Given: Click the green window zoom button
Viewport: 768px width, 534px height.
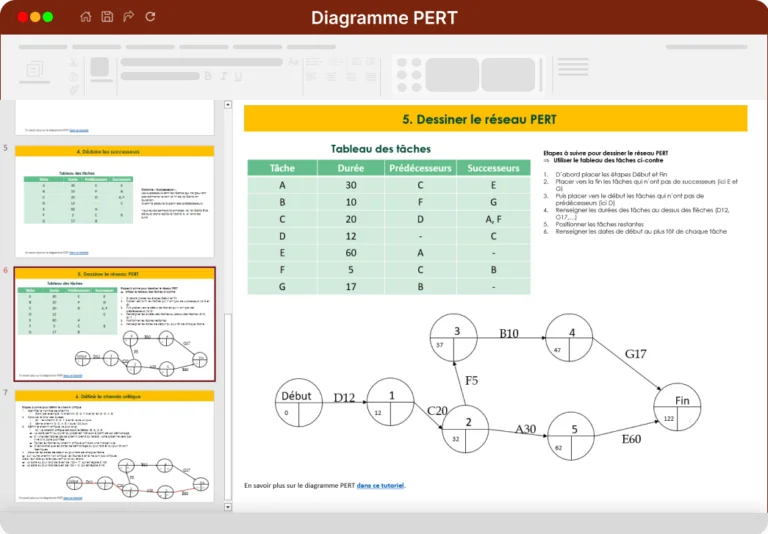Looking at the screenshot, I should click(x=48, y=17).
